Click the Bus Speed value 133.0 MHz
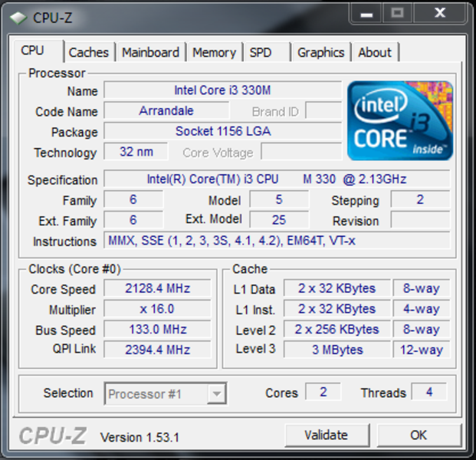This screenshot has height=460, width=476. (157, 329)
